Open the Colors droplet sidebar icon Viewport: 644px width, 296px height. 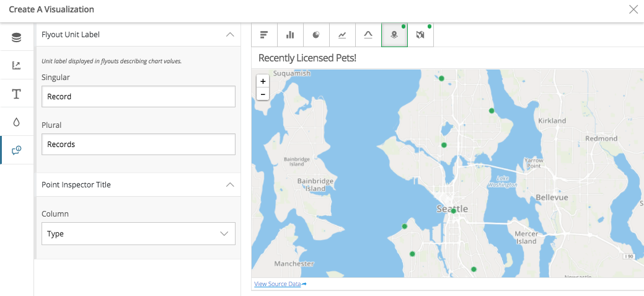pos(17,122)
